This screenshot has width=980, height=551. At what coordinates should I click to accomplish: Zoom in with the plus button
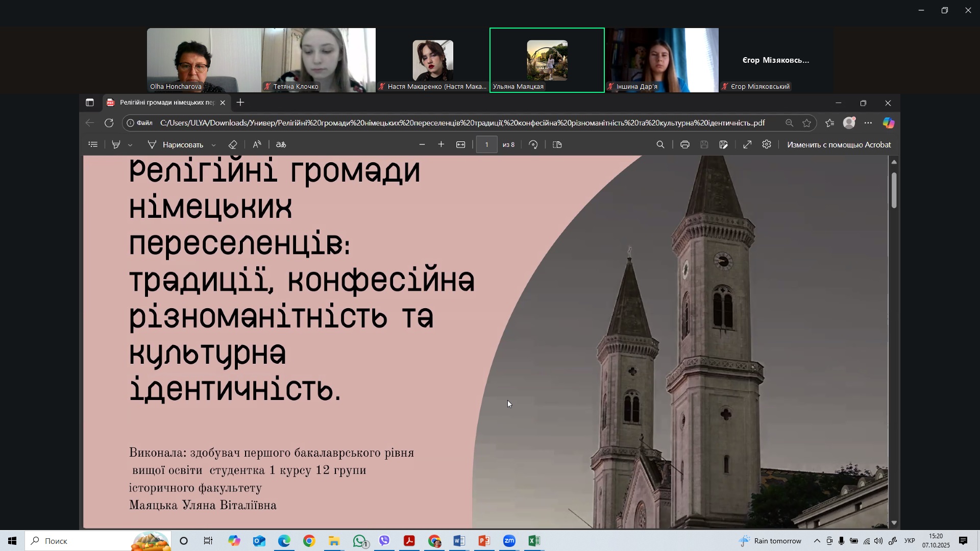tap(441, 145)
